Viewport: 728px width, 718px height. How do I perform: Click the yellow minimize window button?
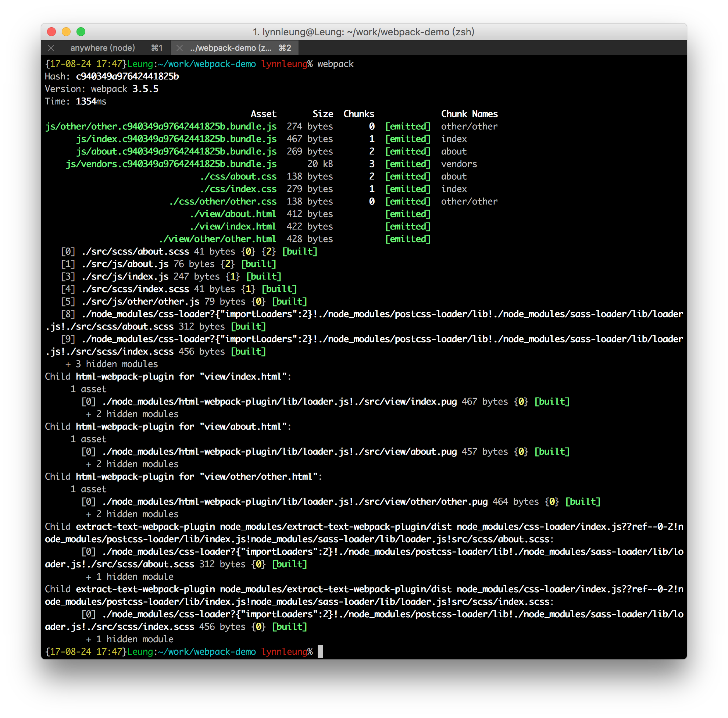click(66, 32)
